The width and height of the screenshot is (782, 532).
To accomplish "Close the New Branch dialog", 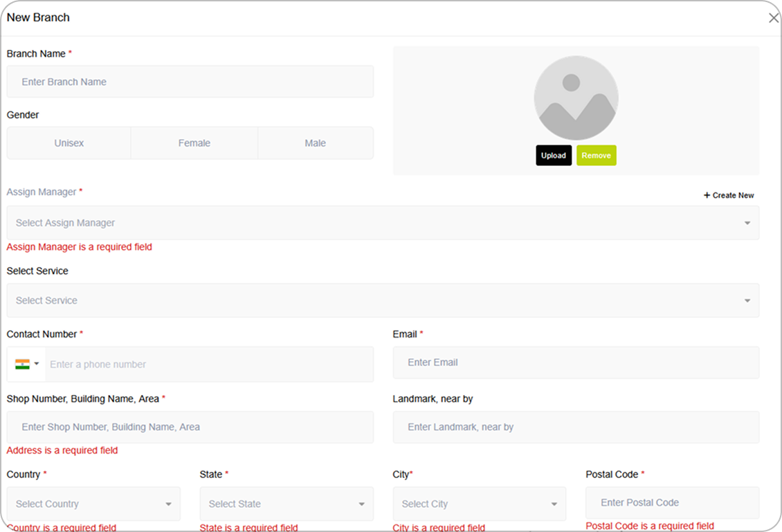I will (773, 18).
